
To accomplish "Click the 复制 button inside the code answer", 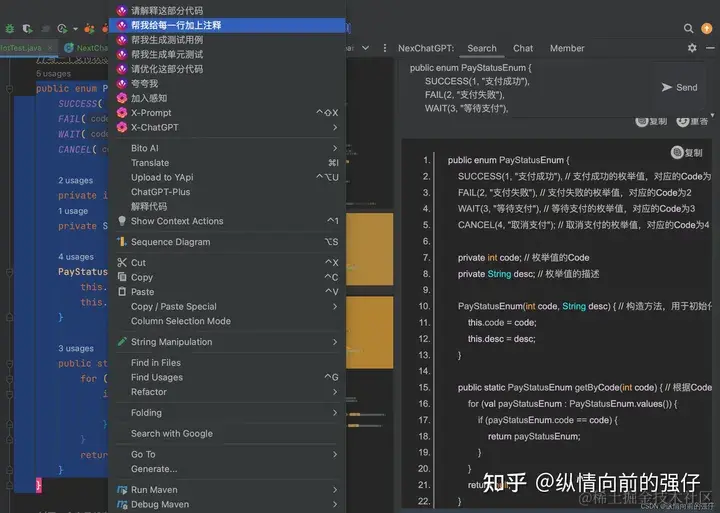I will point(686,152).
